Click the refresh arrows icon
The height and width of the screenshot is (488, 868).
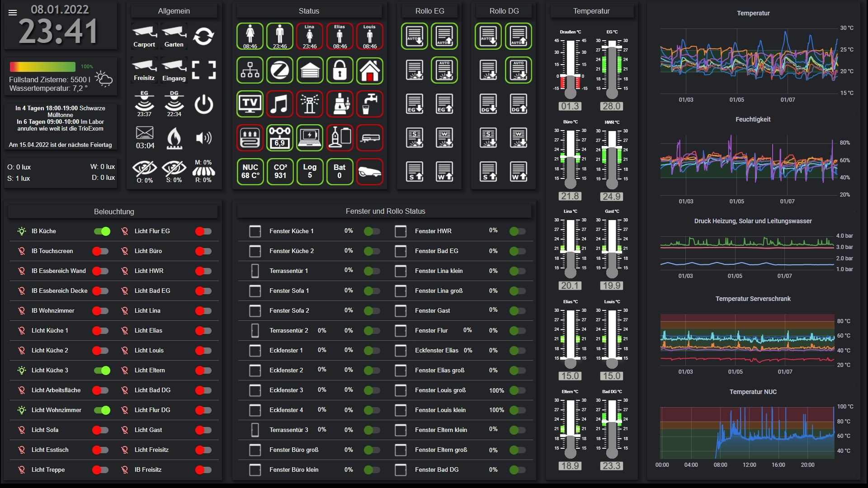(x=203, y=37)
